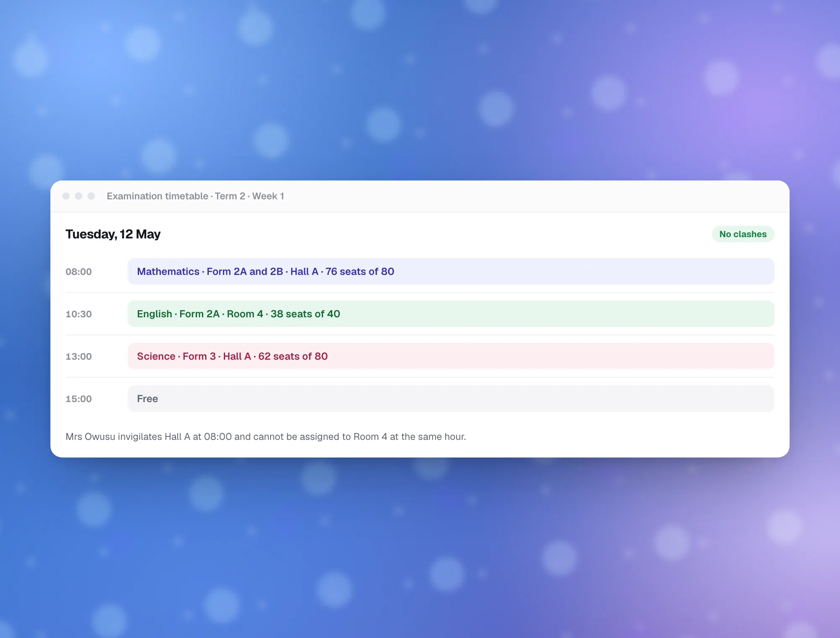This screenshot has width=840, height=638.
Task: Click the middle gray window control dot
Action: (x=79, y=196)
